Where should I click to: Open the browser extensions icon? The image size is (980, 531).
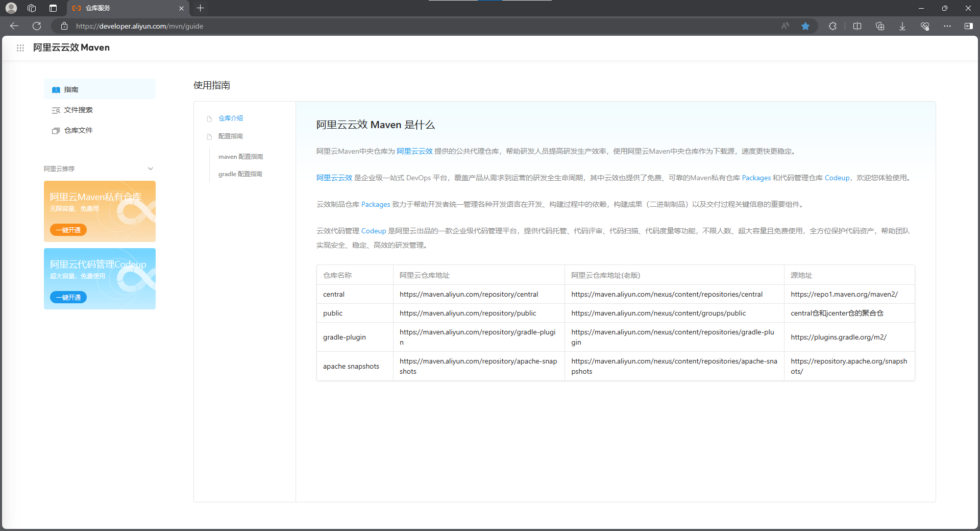832,26
